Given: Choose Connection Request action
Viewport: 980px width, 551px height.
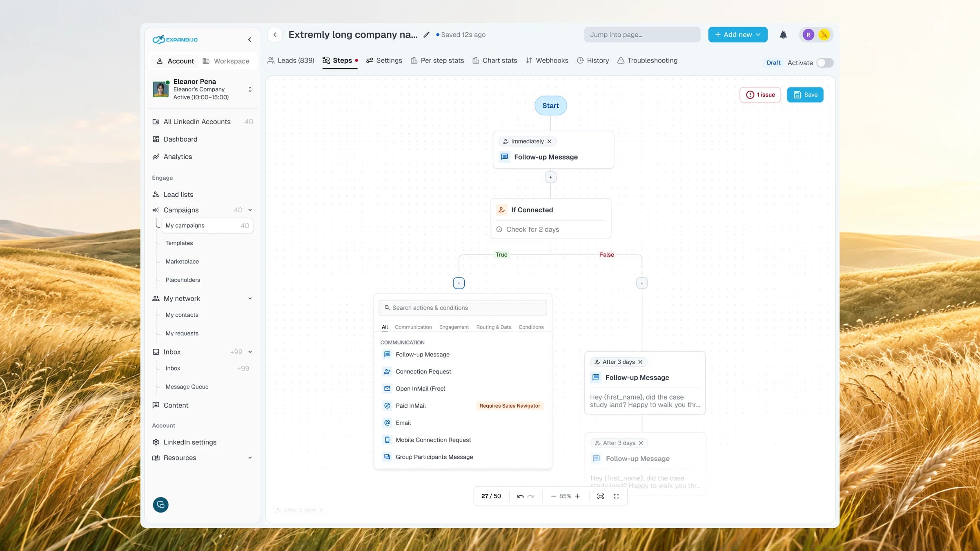Looking at the screenshot, I should click(x=463, y=372).
